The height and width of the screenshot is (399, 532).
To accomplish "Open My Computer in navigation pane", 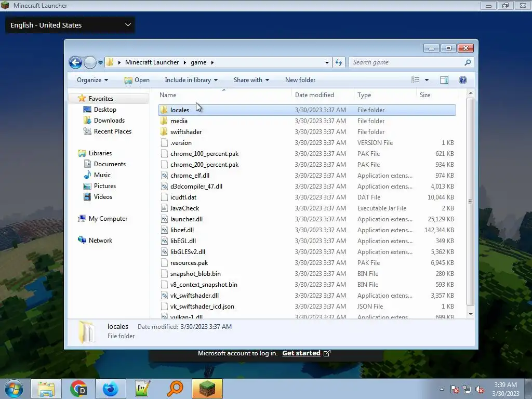I will (x=108, y=219).
